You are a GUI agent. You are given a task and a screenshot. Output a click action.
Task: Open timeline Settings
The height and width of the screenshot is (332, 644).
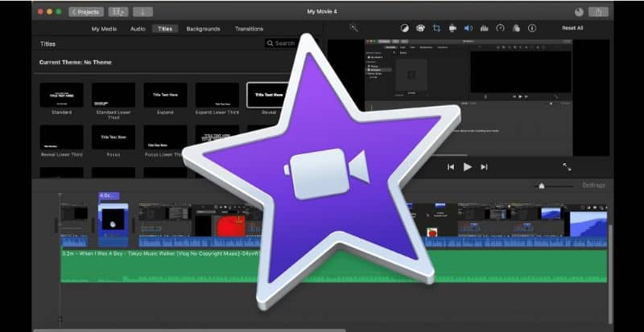(x=593, y=186)
